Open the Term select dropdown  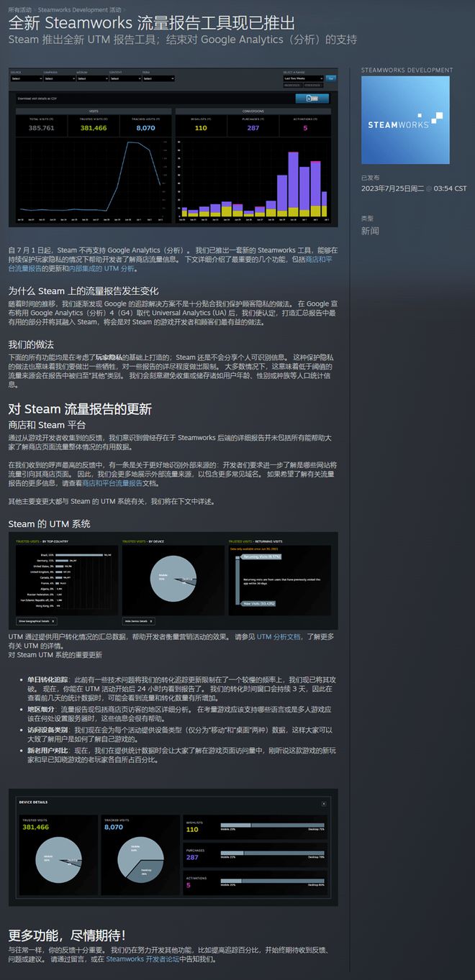(x=158, y=78)
